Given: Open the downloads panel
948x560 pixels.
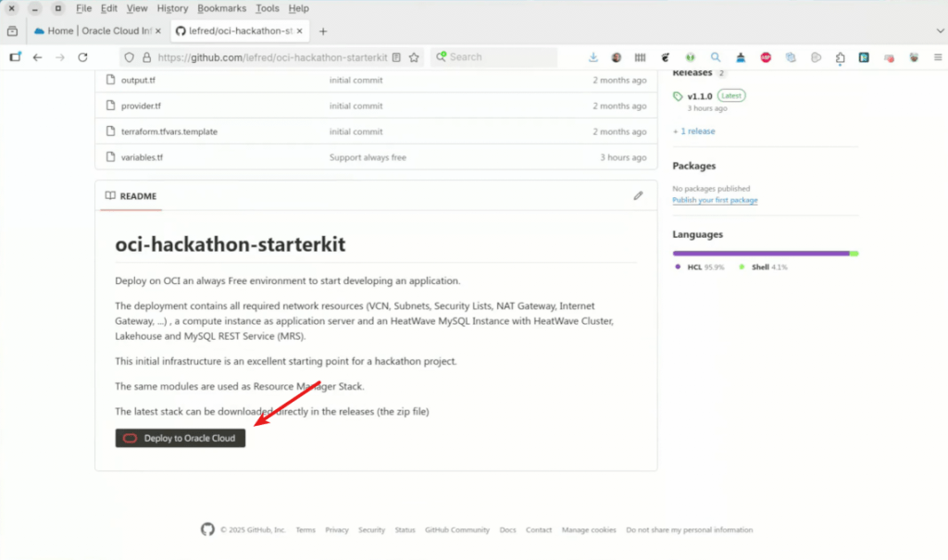Looking at the screenshot, I should 593,57.
